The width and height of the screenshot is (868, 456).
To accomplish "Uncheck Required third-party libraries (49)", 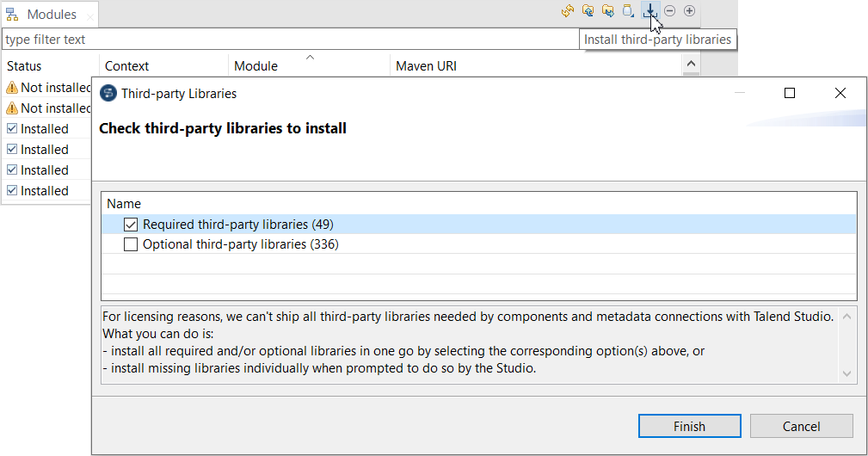I will (131, 225).
